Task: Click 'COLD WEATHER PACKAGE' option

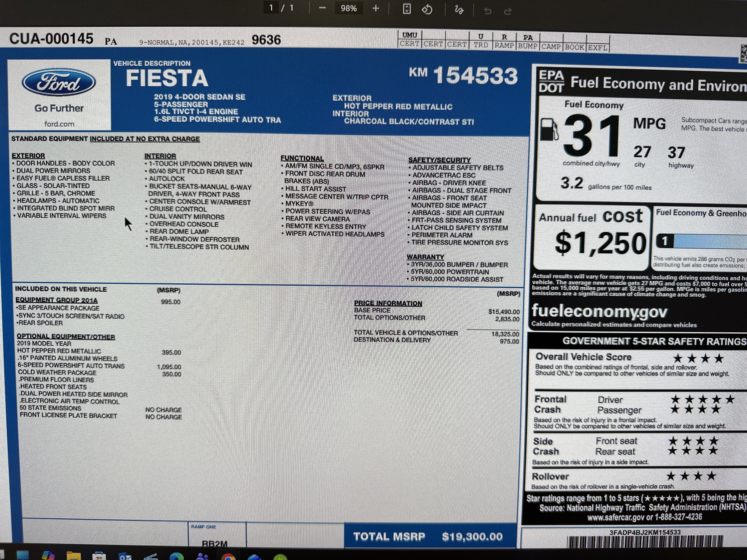Action: 57,373
